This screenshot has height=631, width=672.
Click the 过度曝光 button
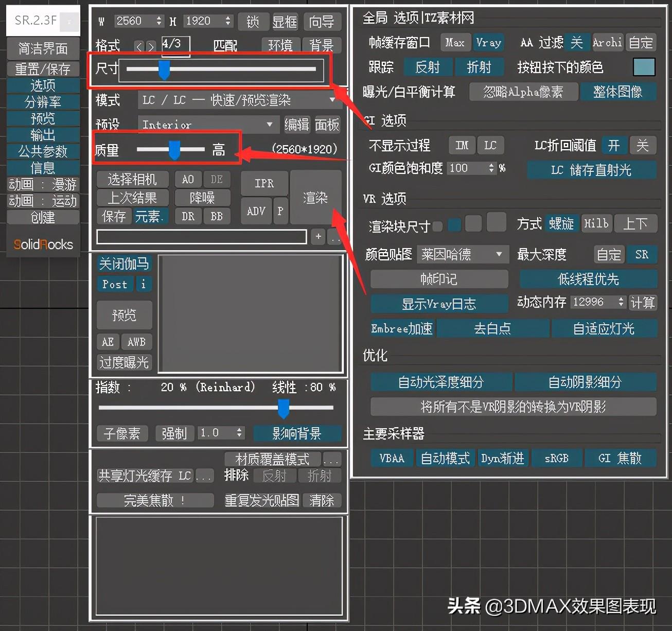tap(124, 362)
